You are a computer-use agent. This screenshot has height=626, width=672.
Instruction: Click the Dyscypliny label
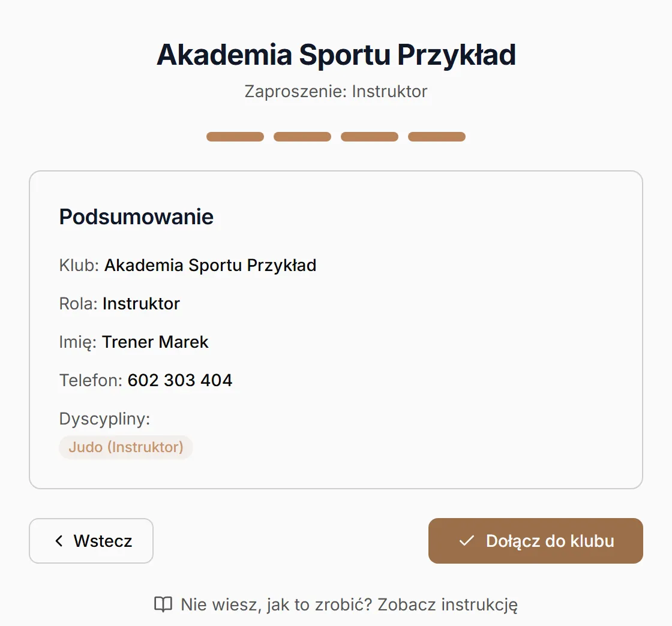(x=104, y=419)
